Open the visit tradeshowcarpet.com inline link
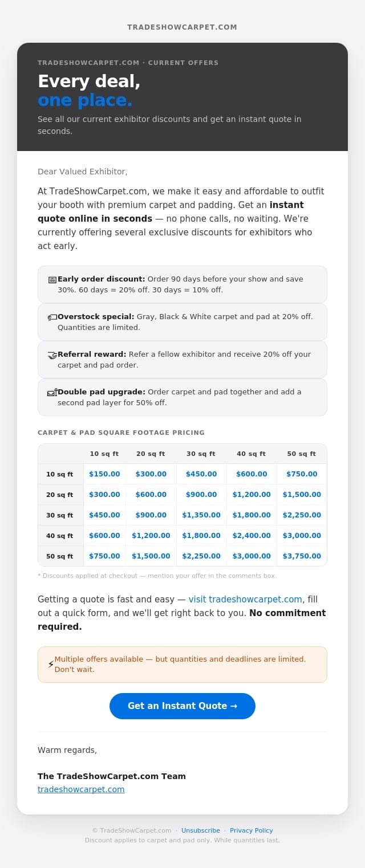Image resolution: width=365 pixels, height=868 pixels. (x=245, y=600)
